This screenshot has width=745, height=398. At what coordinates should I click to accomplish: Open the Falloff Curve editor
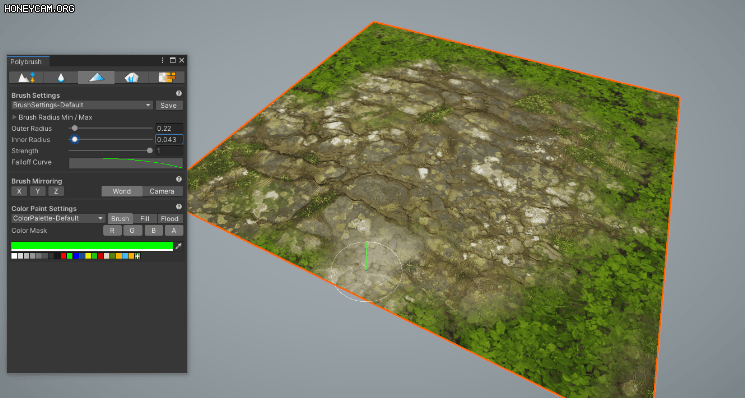pyautogui.click(x=126, y=163)
